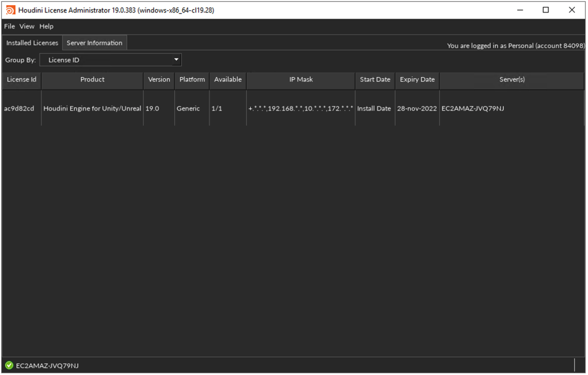
Task: Click the 28-nov-2022 expiry date cell
Action: pos(417,109)
